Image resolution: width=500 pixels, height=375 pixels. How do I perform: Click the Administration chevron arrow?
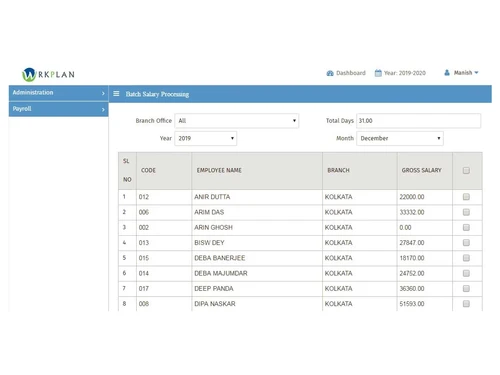pos(103,93)
